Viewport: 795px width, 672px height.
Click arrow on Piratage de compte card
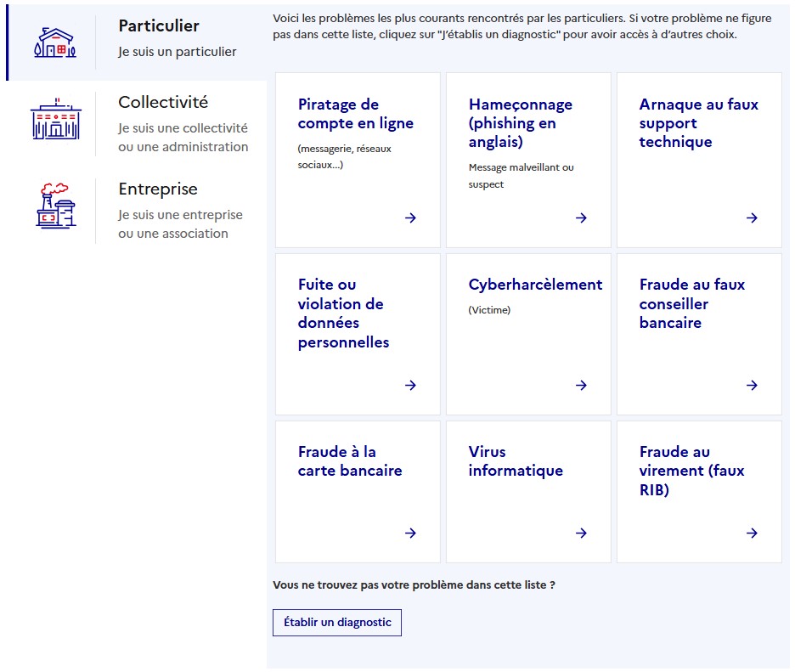pos(410,218)
